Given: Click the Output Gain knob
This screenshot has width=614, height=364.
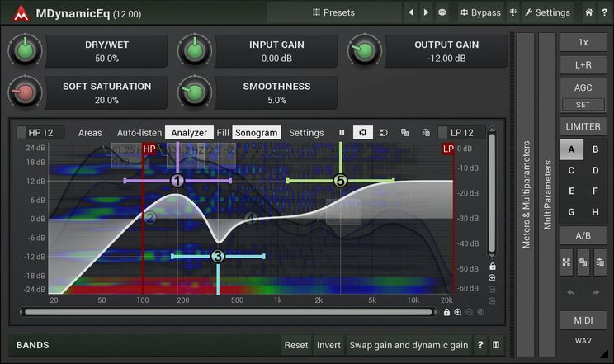Looking at the screenshot, I should tap(365, 51).
